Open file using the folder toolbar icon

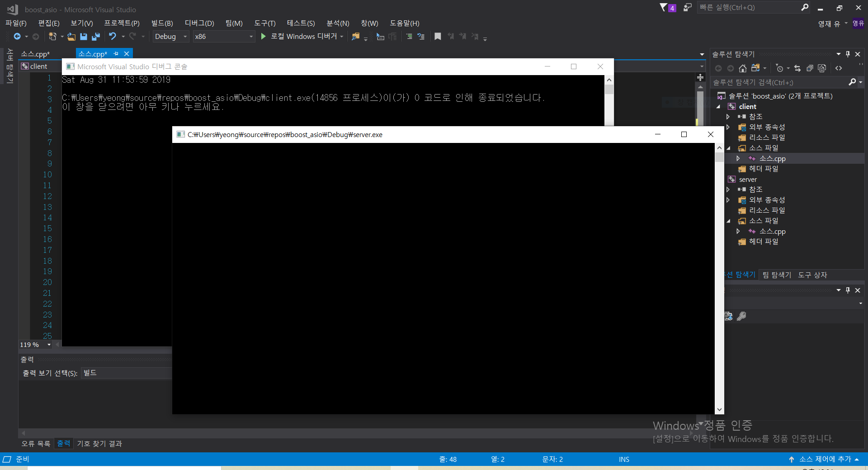(71, 36)
